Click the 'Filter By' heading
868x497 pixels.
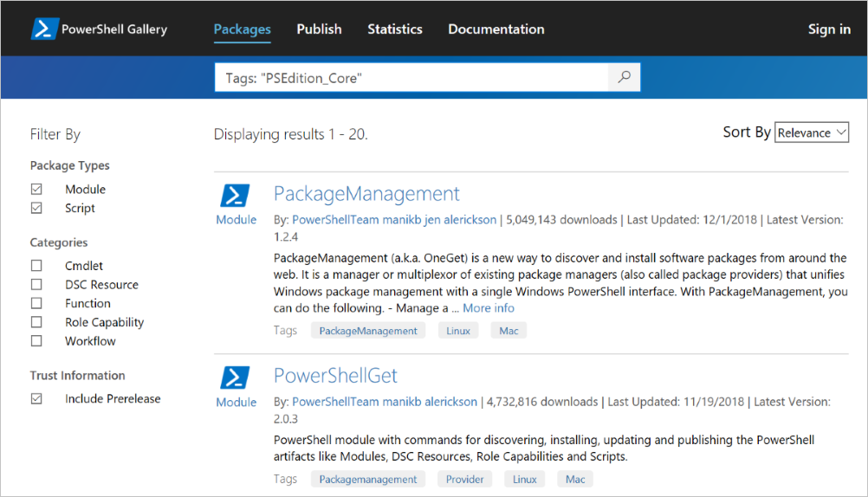[55, 134]
